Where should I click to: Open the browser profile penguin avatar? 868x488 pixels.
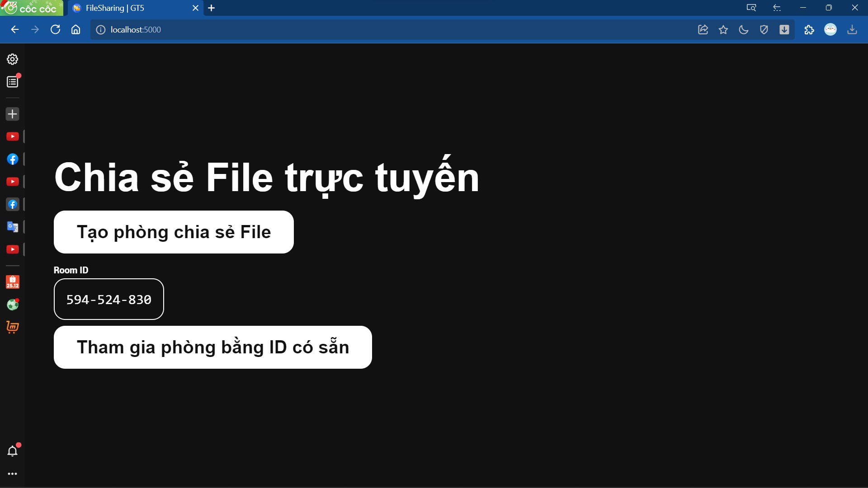click(831, 29)
